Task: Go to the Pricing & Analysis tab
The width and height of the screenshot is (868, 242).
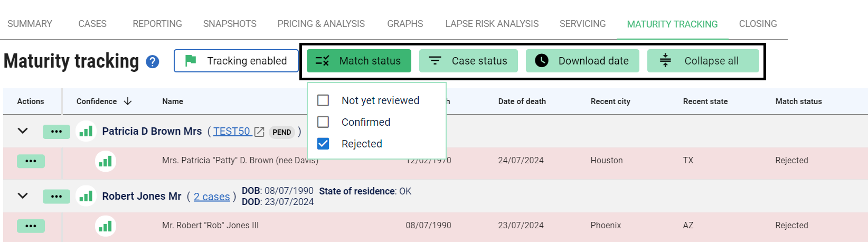Action: click(321, 24)
